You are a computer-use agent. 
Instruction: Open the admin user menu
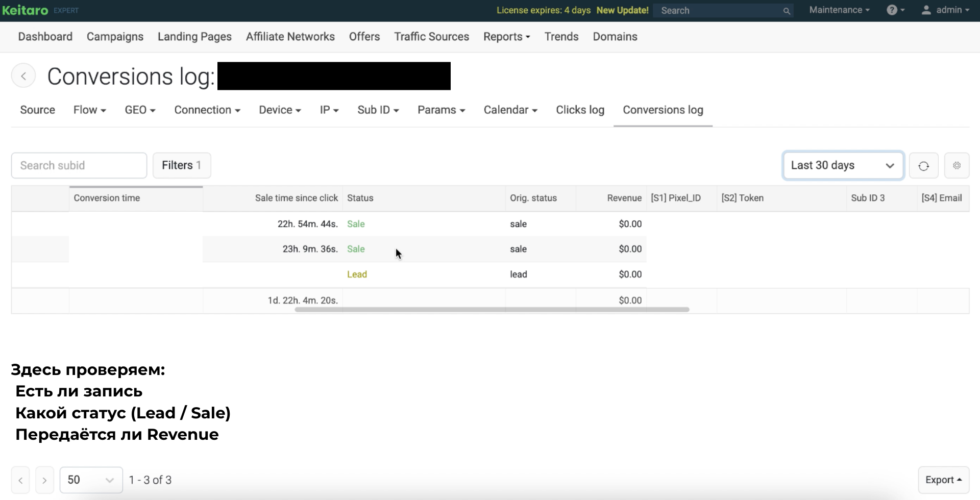pyautogui.click(x=945, y=10)
